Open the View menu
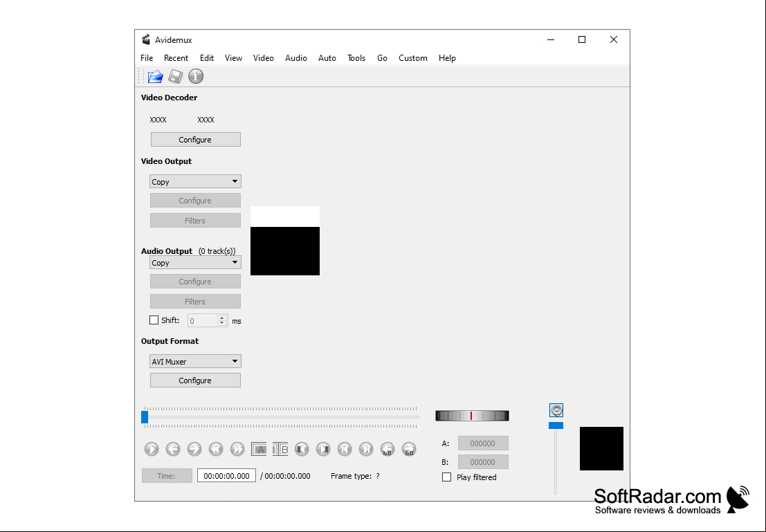Image resolution: width=766 pixels, height=532 pixels. pos(233,57)
